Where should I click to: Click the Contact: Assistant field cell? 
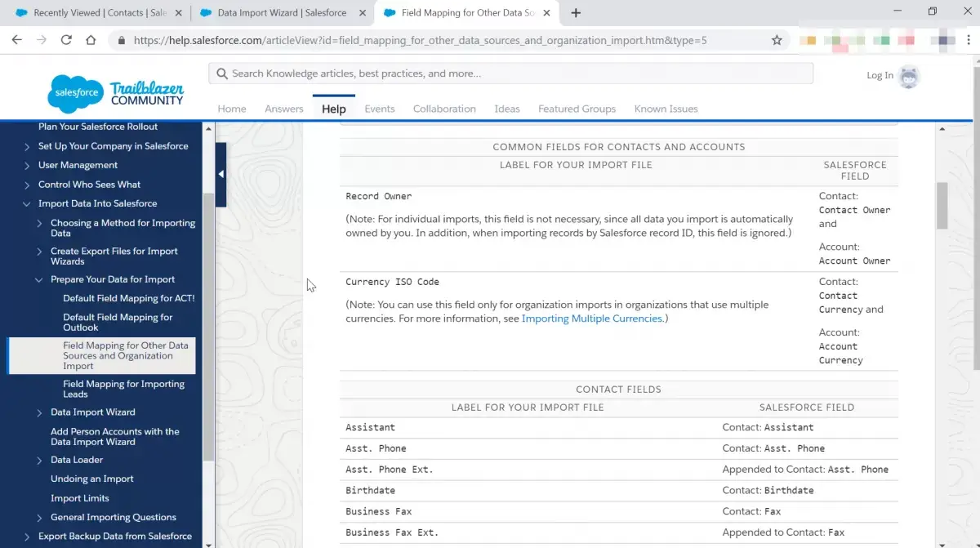pos(768,427)
